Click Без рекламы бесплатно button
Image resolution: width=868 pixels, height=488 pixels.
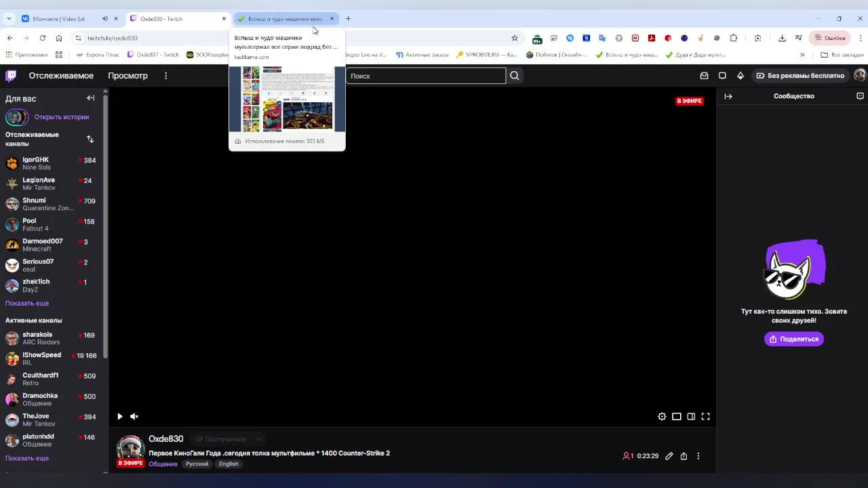point(800,76)
